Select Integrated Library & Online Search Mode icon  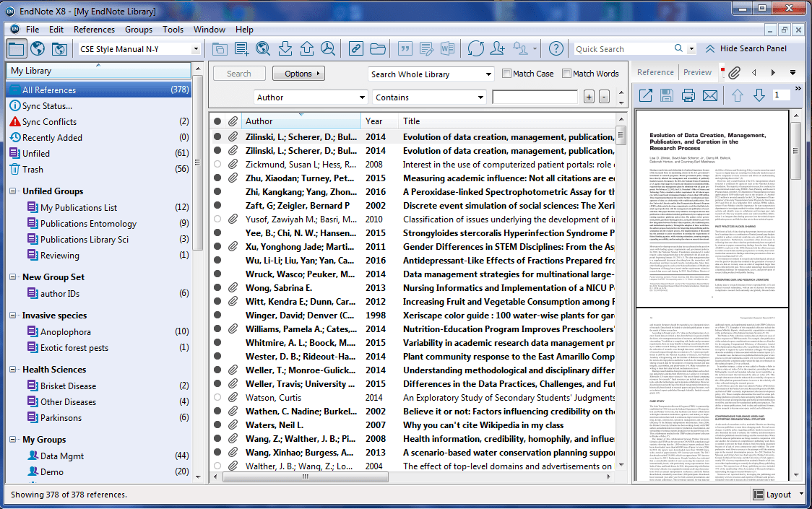tap(59, 49)
